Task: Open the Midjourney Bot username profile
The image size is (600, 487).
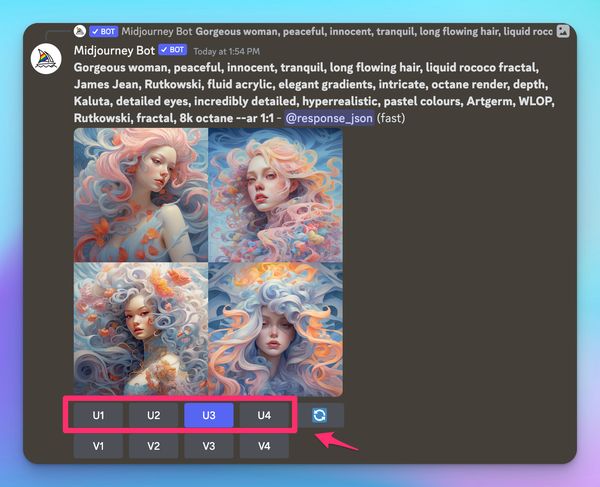Action: pyautogui.click(x=113, y=49)
